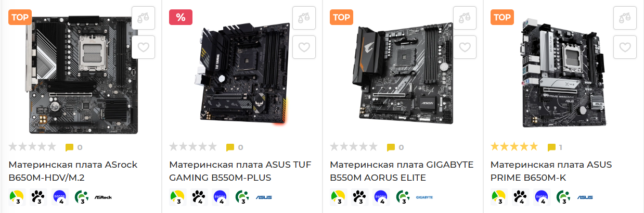Heart the GIGABYTE B550M AORUS ELITE
The image size is (644, 213).
[x=465, y=47]
